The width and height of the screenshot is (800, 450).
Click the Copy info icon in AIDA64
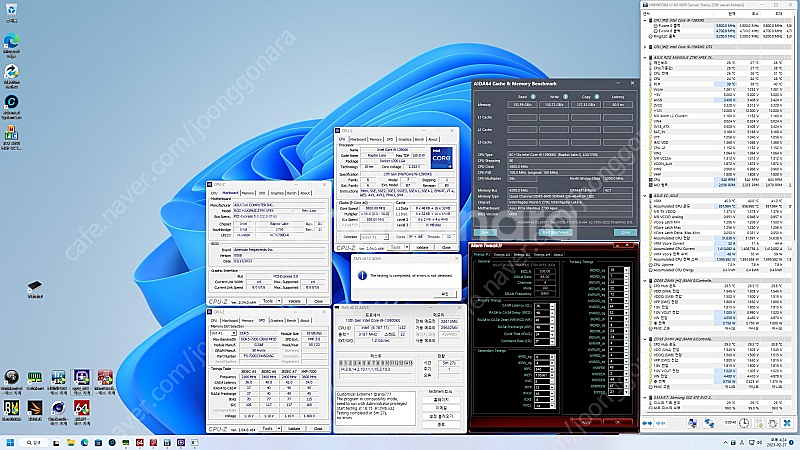tap(596, 96)
